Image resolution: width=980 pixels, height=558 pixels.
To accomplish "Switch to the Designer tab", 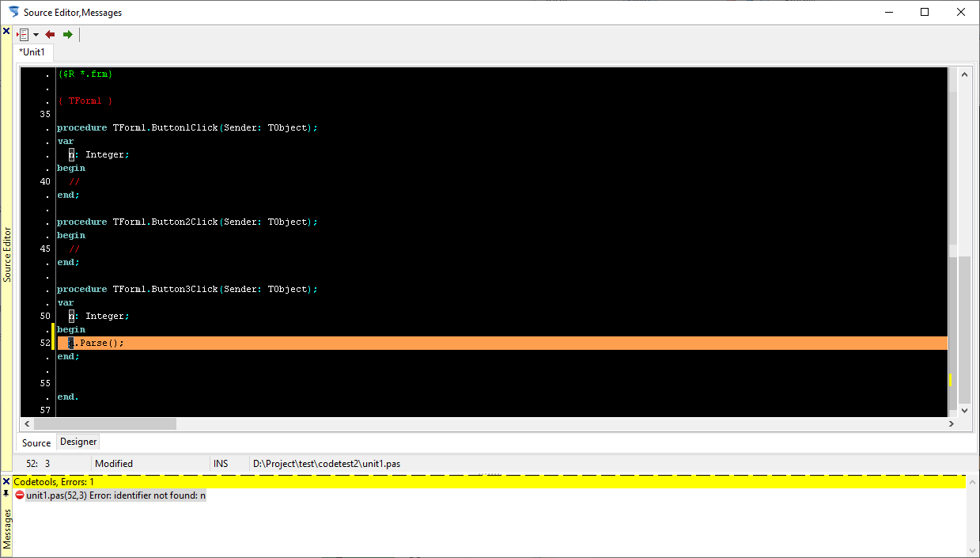I will point(78,442).
